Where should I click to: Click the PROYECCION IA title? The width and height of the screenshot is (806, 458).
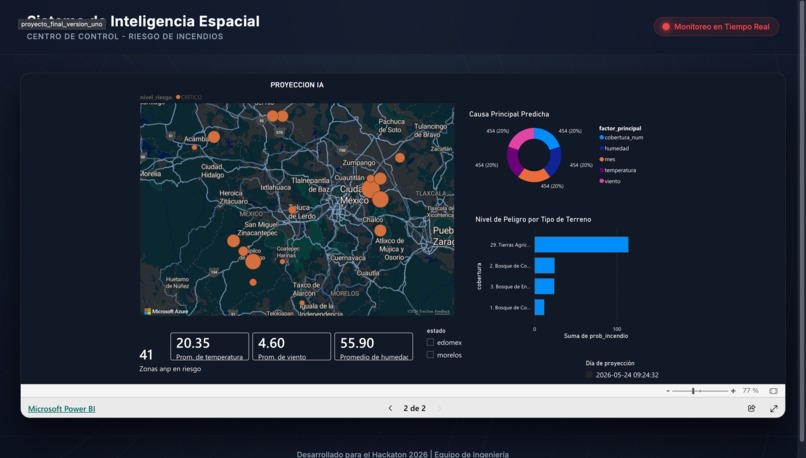[x=297, y=85]
